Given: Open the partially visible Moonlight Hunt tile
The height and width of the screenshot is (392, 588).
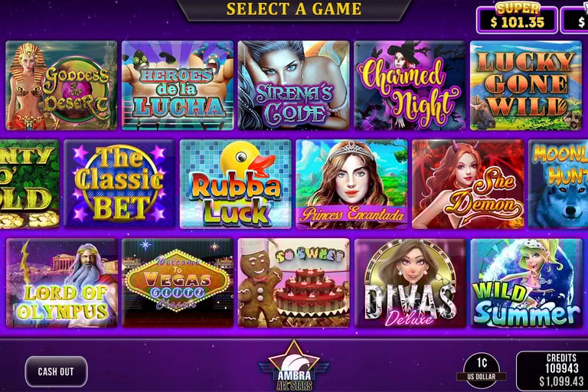Looking at the screenshot, I should [x=558, y=185].
